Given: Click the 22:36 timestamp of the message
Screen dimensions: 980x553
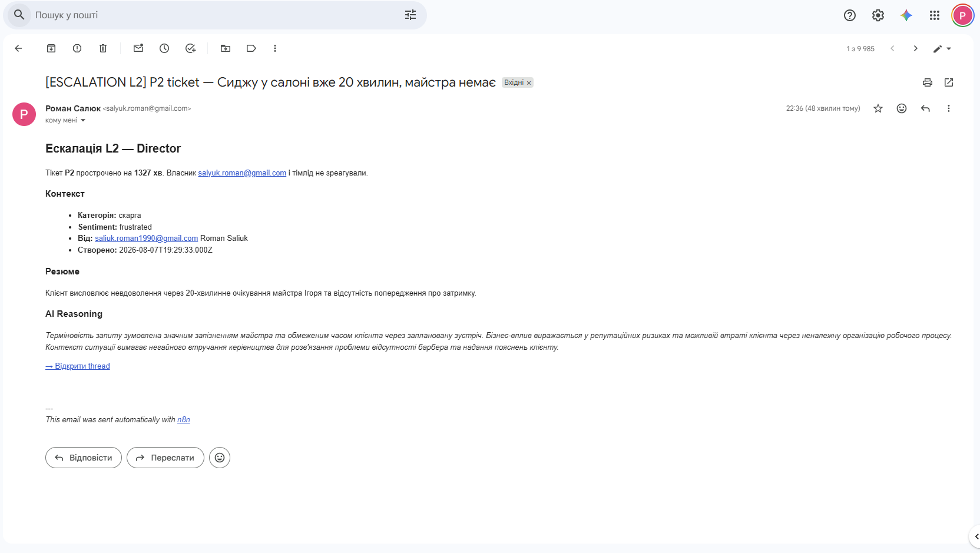Looking at the screenshot, I should [823, 108].
